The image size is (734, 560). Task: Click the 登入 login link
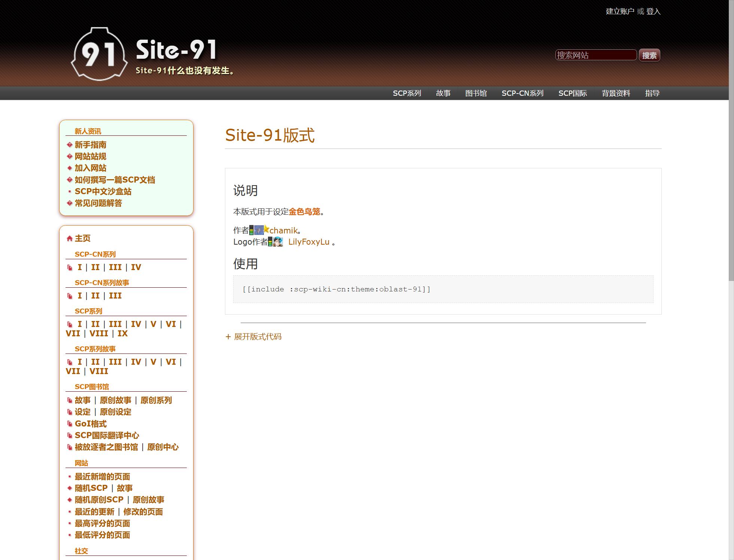pos(653,12)
